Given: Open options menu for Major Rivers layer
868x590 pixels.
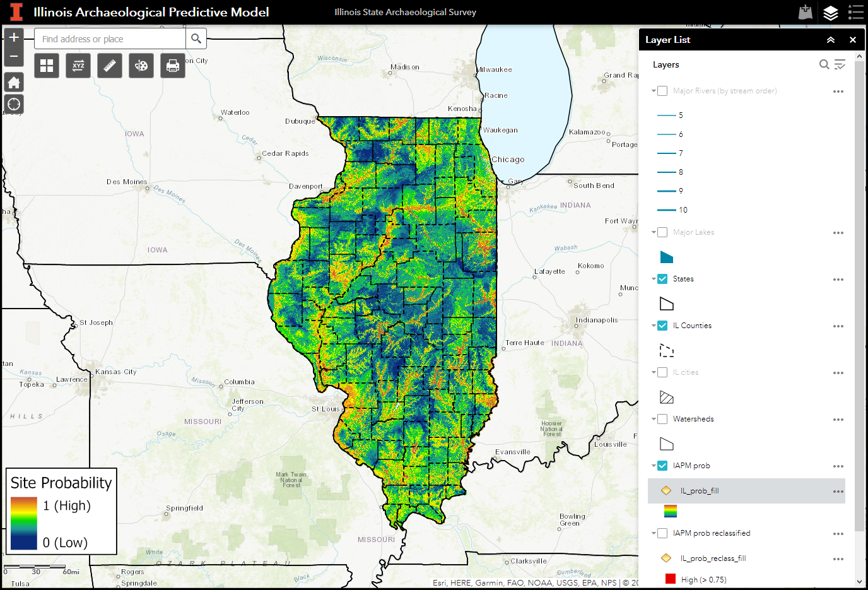Looking at the screenshot, I should tap(838, 91).
